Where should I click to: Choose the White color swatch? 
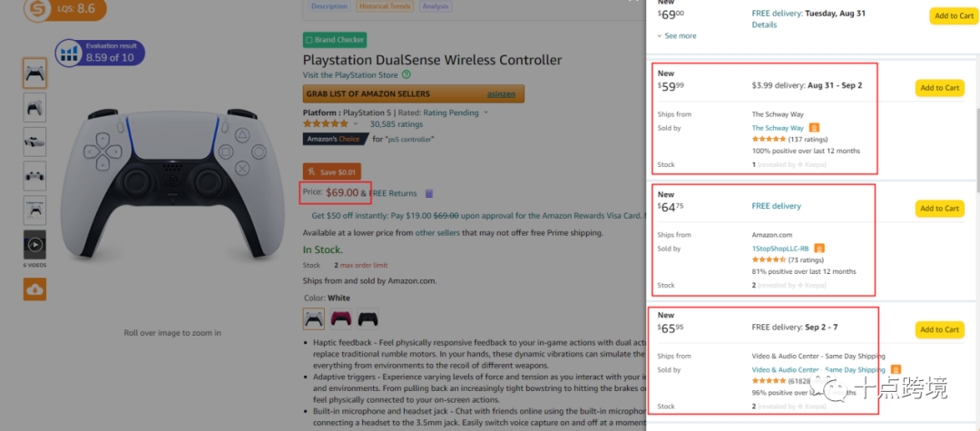click(x=314, y=318)
